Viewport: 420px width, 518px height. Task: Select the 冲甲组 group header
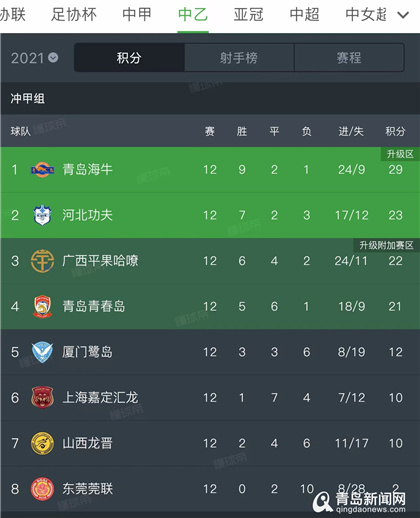[210, 99]
